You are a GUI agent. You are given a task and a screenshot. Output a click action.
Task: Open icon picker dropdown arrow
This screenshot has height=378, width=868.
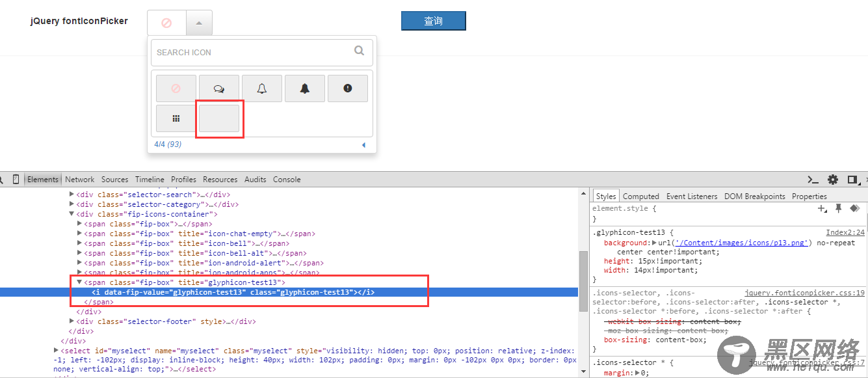[x=199, y=23]
